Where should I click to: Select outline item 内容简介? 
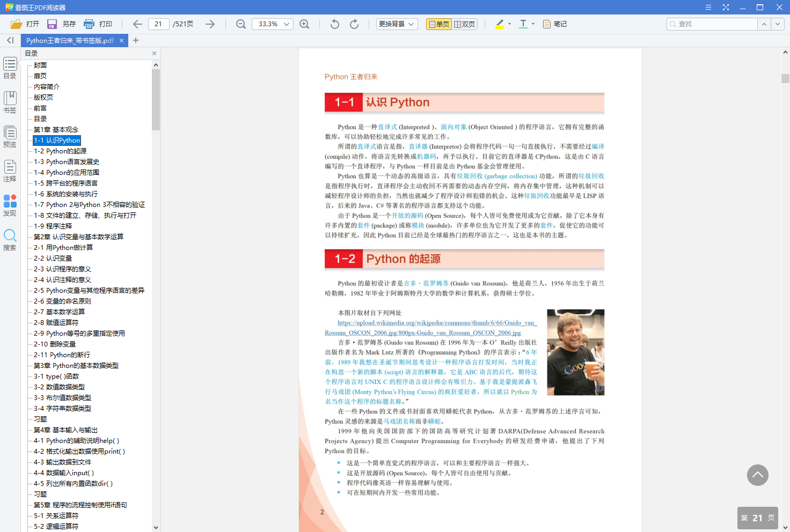point(47,87)
